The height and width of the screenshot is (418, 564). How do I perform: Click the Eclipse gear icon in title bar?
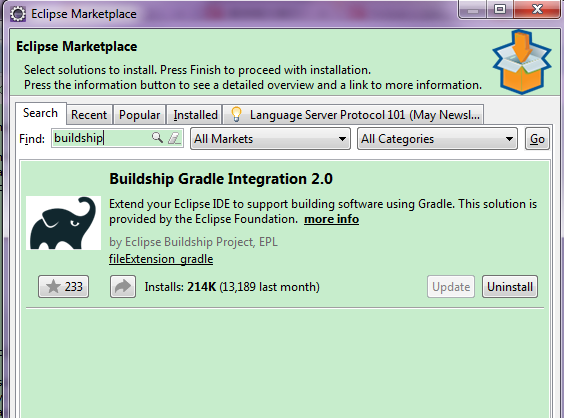click(x=18, y=14)
